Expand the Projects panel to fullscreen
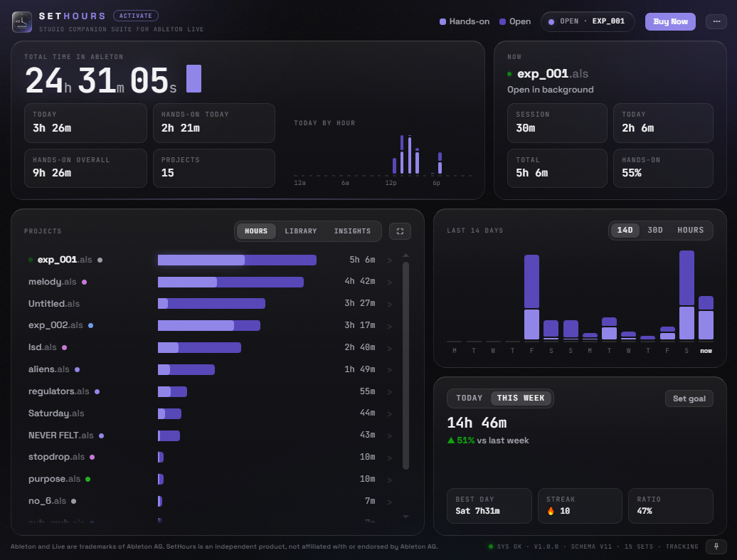 [x=400, y=231]
